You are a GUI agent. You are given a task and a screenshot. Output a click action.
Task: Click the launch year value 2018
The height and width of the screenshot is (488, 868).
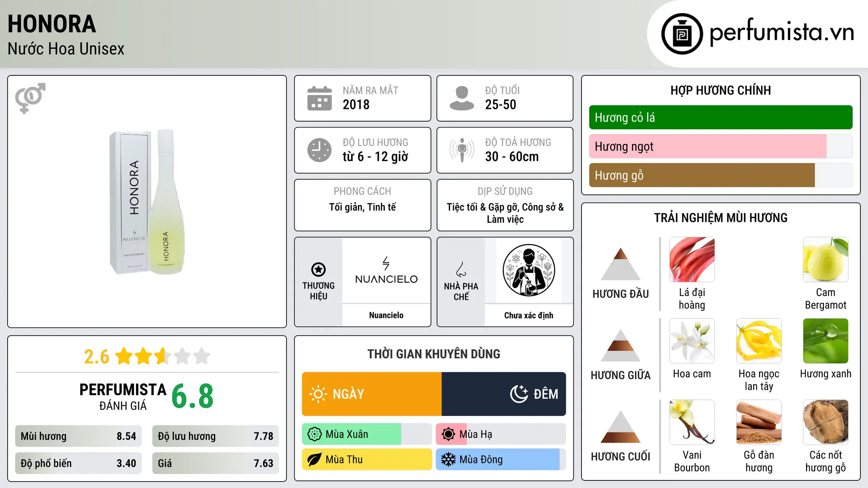pos(356,105)
